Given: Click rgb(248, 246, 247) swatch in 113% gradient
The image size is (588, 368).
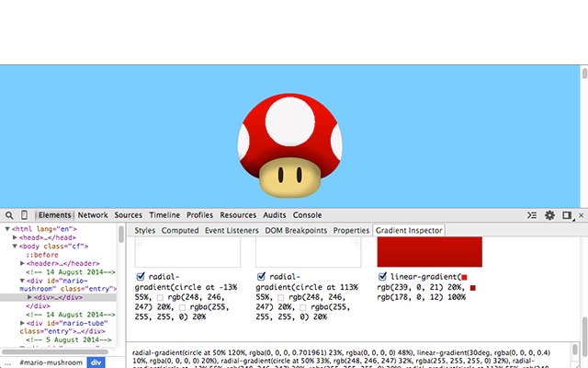Looking at the screenshot, I should 281,298.
